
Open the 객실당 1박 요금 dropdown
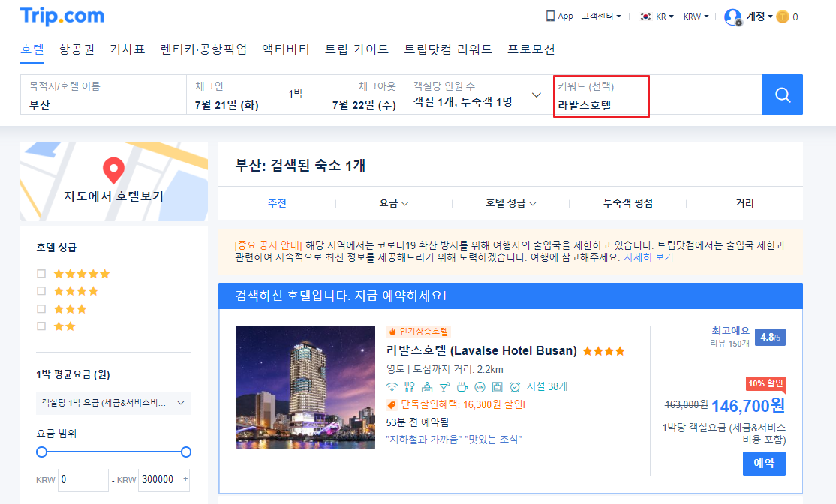pos(113,403)
